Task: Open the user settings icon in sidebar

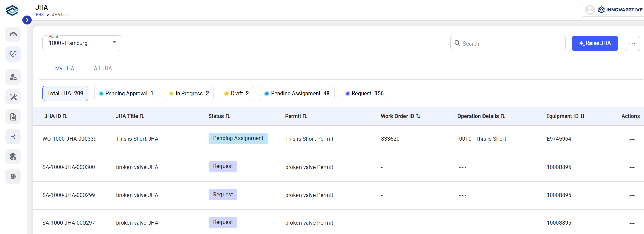Action: point(13,77)
